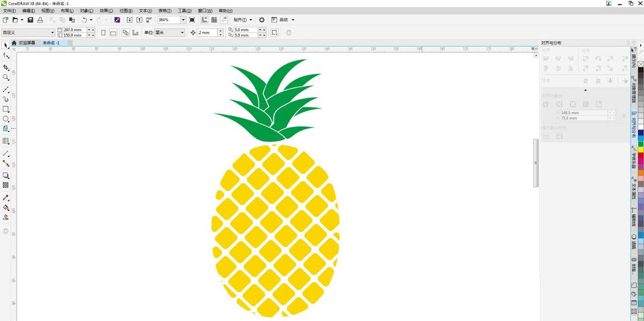Open the 对象(C) menu
The width and height of the screenshot is (644, 321).
(86, 11)
